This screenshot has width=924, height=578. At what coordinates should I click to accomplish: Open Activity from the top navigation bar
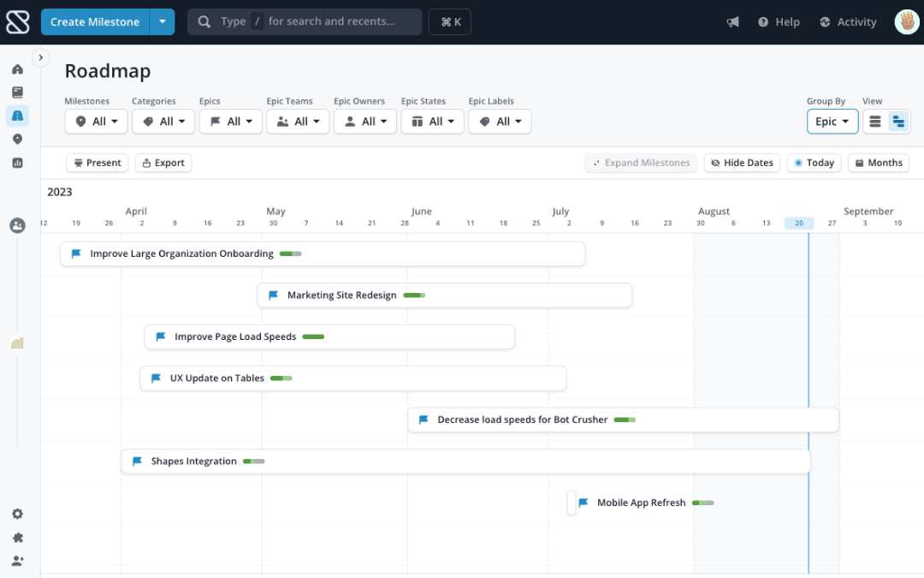click(x=847, y=21)
